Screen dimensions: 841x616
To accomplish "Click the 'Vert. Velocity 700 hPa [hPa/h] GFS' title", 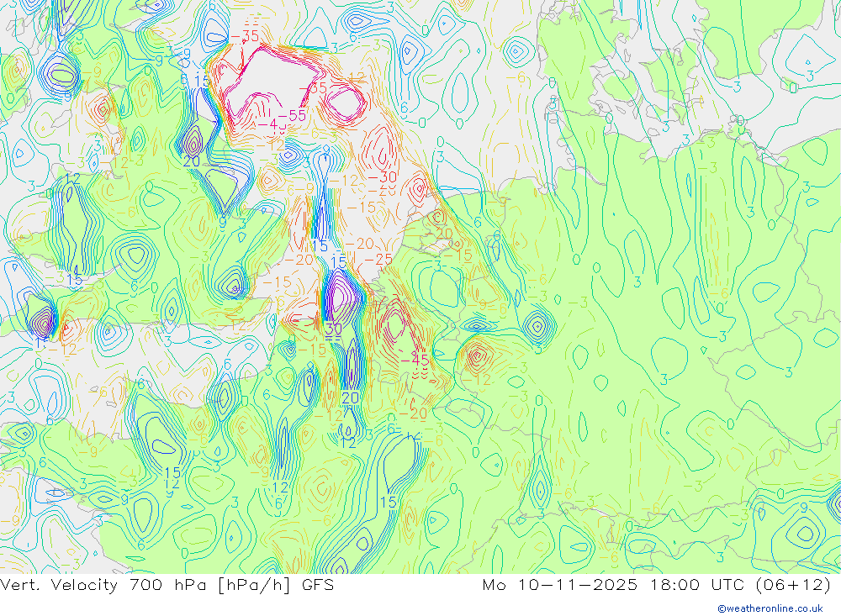I will [x=167, y=585].
